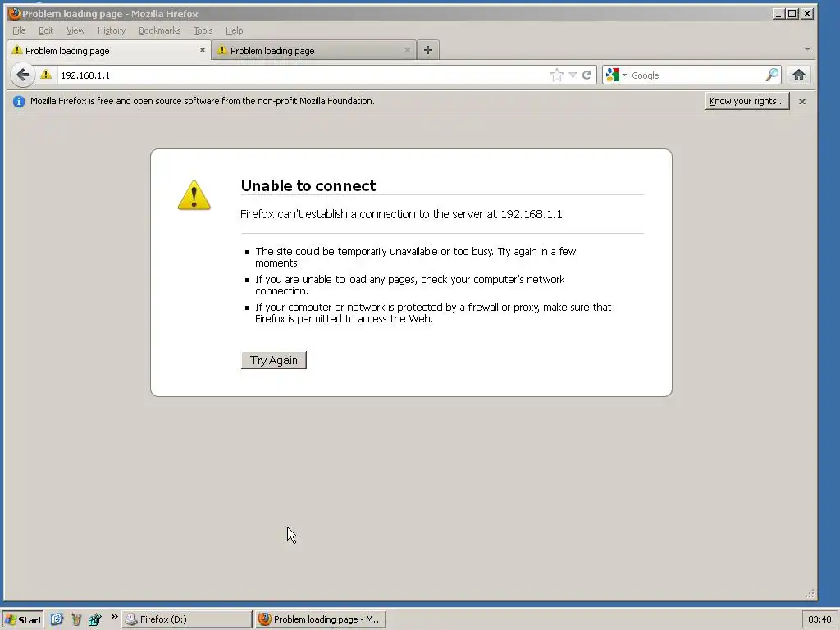Screen dimensions: 840x630
Task: Click the Unable to connect heading
Action: point(308,185)
